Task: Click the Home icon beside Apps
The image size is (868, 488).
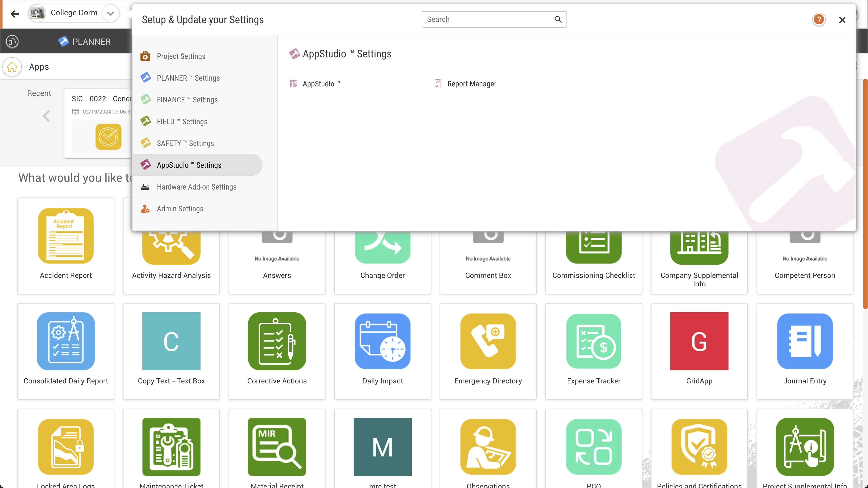Action: coord(12,67)
